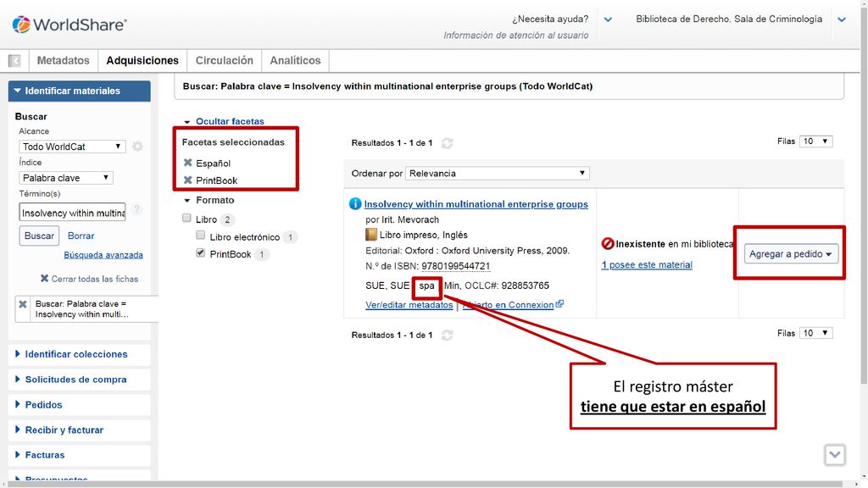This screenshot has height=488, width=868.
Task: Switch to the Metadatos tab
Action: coord(63,60)
